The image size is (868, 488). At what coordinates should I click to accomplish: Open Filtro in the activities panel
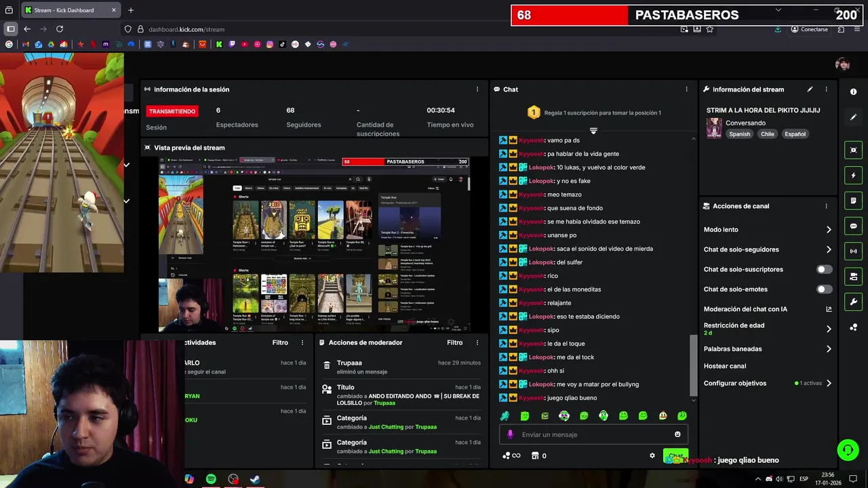pyautogui.click(x=280, y=343)
